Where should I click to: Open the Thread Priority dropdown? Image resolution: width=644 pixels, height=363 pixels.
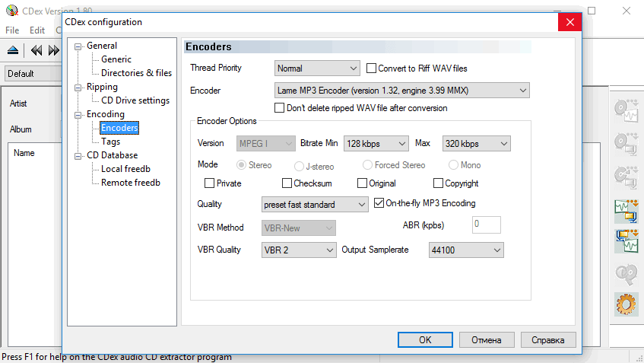(317, 68)
